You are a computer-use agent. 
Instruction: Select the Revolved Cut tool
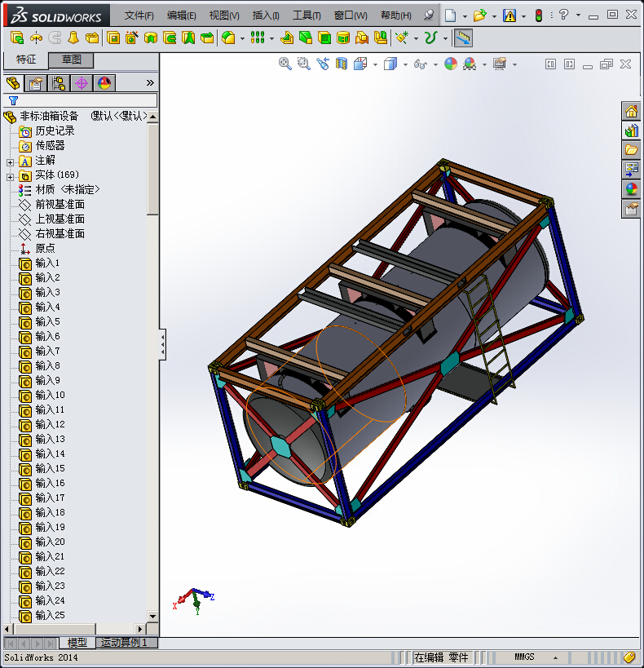150,38
